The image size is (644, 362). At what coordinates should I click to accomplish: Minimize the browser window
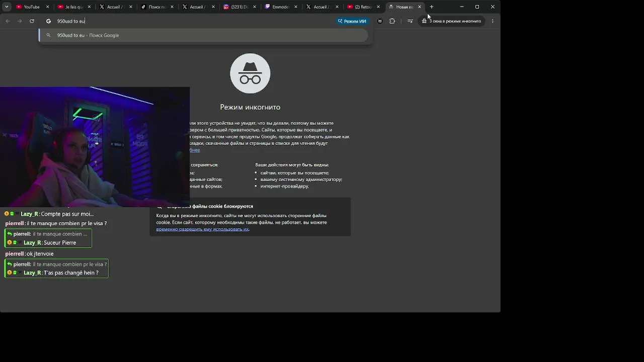[462, 7]
